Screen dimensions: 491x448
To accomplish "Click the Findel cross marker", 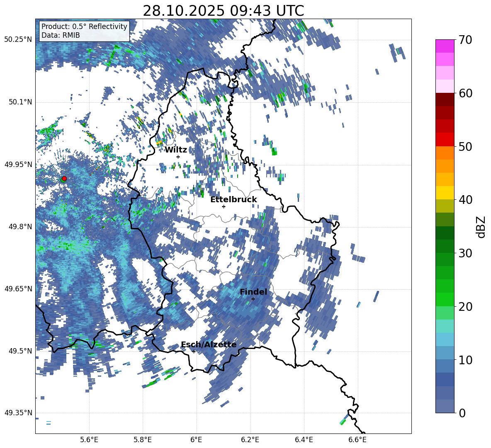I will click(253, 299).
